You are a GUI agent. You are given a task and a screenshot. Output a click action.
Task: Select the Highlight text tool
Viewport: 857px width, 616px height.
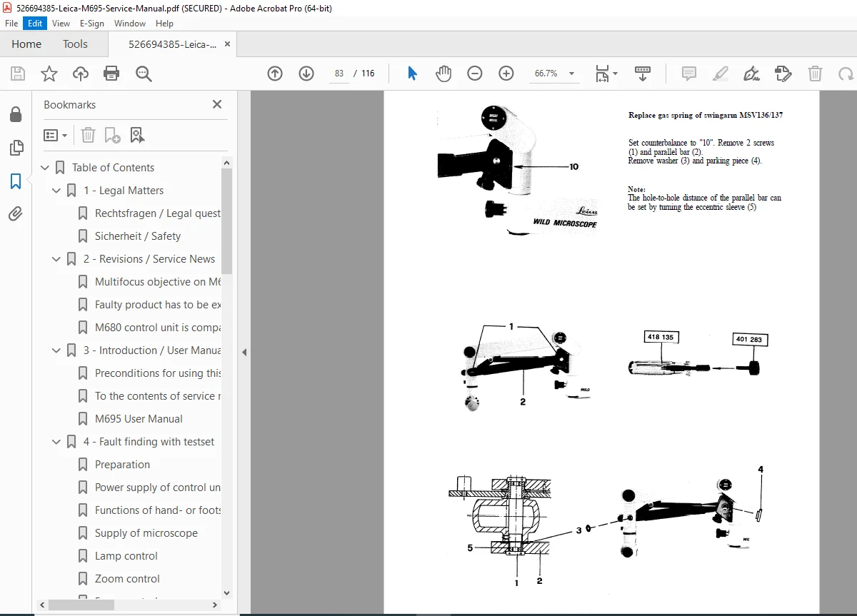(x=721, y=74)
